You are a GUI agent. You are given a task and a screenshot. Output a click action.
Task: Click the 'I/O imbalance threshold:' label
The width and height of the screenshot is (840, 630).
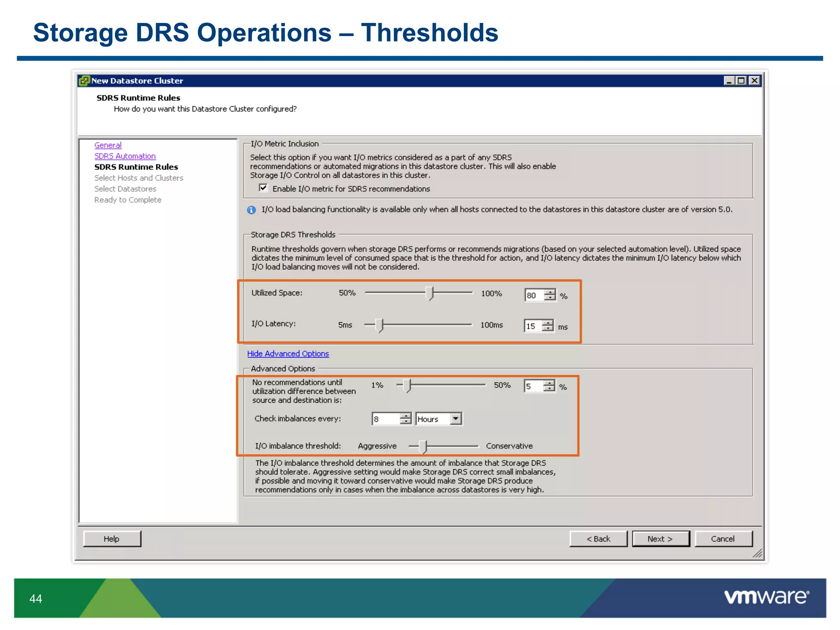(x=298, y=446)
